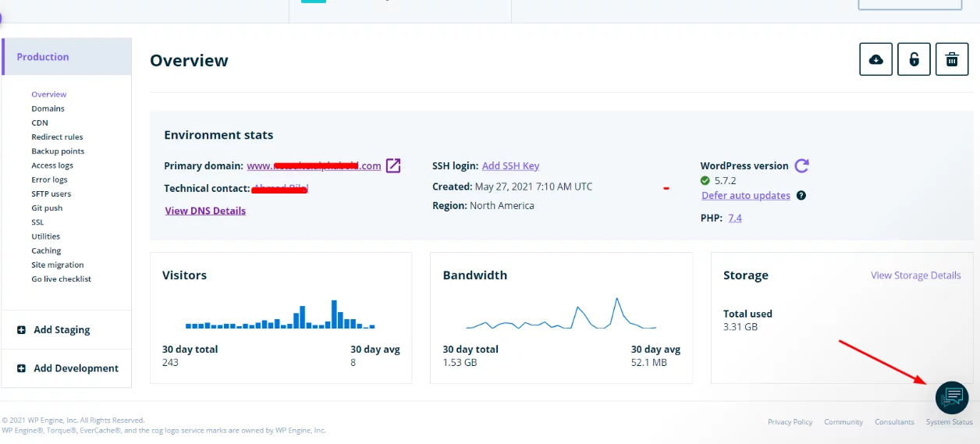Screen dimensions: 980x444
Task: Open Privacy Policy footer link
Action: tap(790, 422)
